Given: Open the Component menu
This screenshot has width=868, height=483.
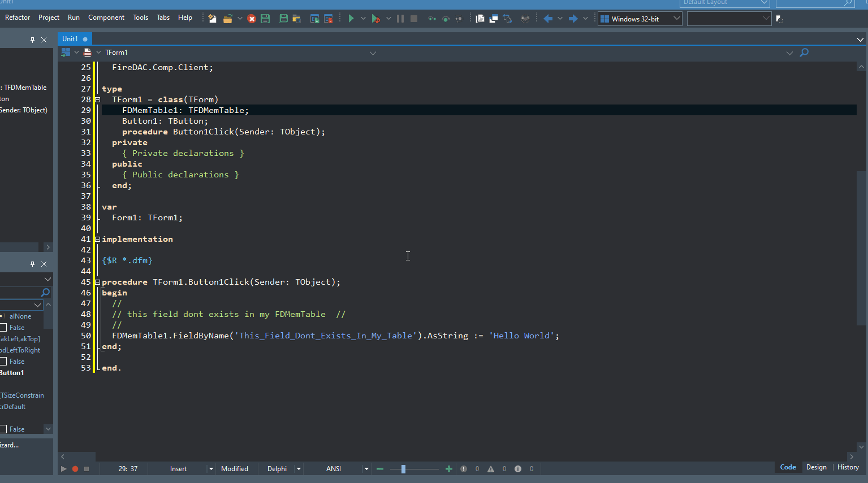Looking at the screenshot, I should tap(106, 18).
